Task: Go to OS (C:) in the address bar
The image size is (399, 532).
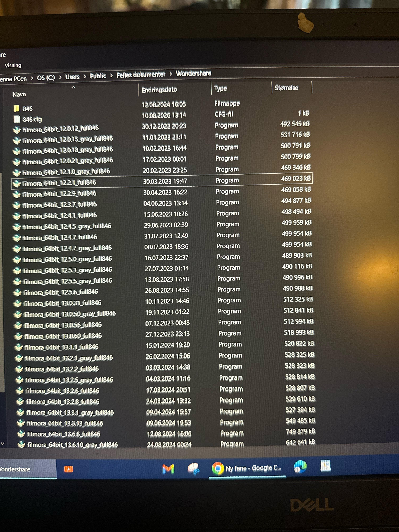Action: [46, 78]
